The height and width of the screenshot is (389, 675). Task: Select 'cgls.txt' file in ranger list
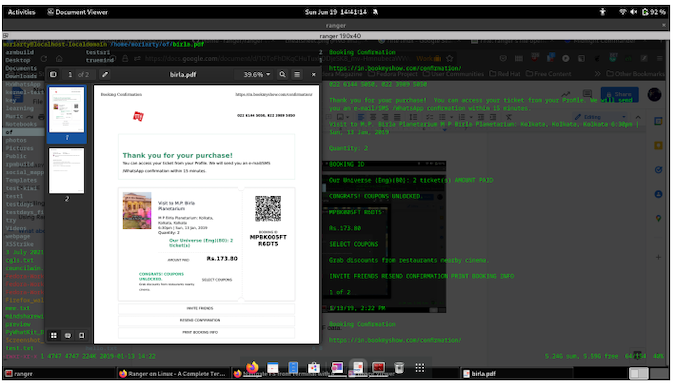coord(19,260)
